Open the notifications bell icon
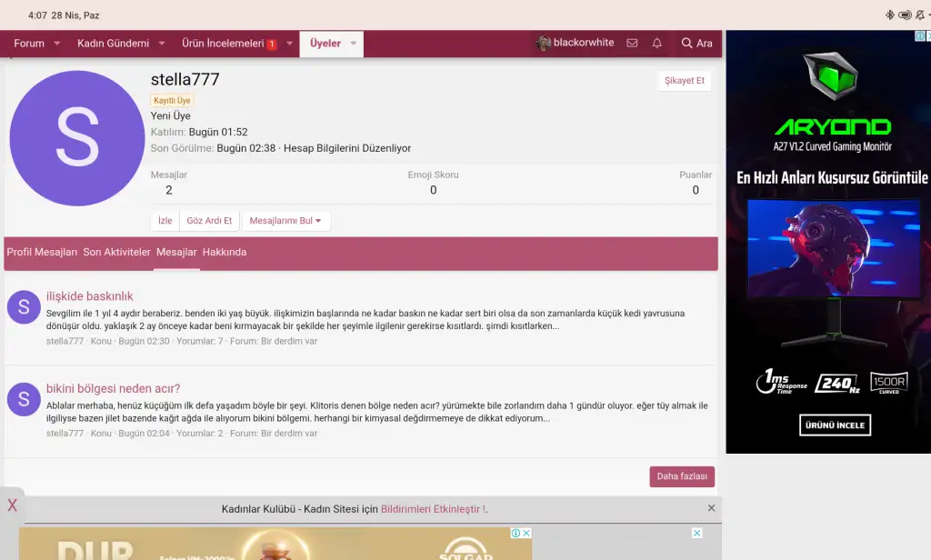Screen dimensions: 931x560 pos(656,43)
